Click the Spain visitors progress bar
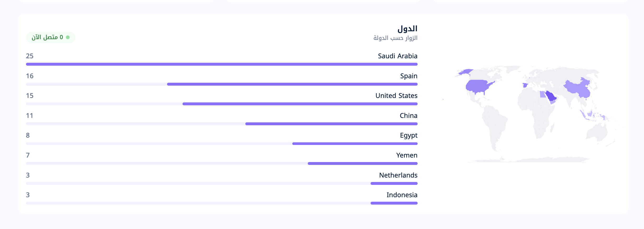Image resolution: width=644 pixels, height=229 pixels. [x=222, y=84]
